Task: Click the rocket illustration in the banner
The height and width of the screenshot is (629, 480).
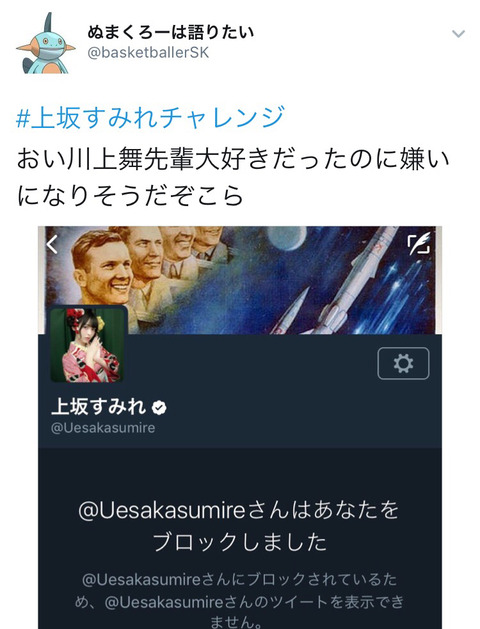Action: tap(357, 281)
